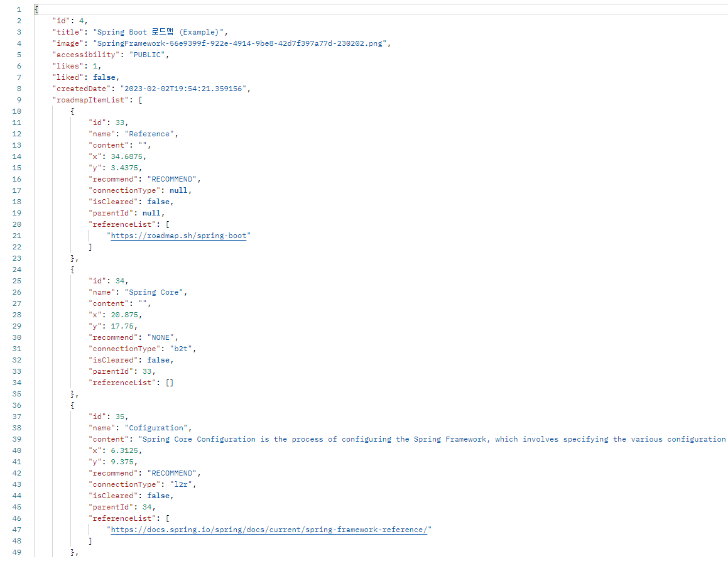This screenshot has width=728, height=561.
Task: Click the parentId value 33
Action: [x=147, y=371]
